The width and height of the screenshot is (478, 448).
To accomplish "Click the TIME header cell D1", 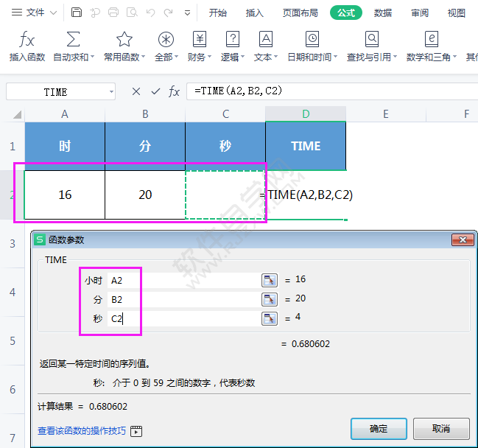I will point(306,146).
